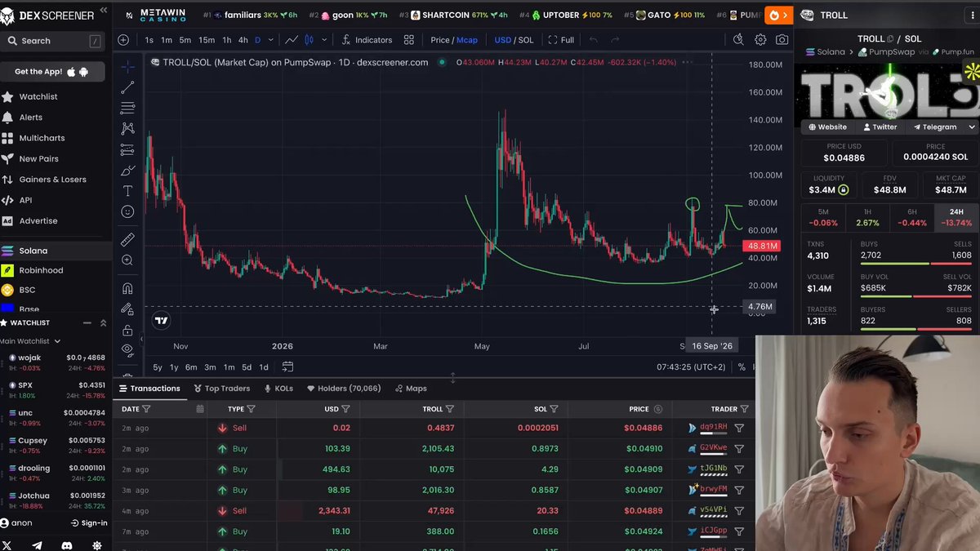The height and width of the screenshot is (551, 980).
Task: Switch chart denomination to SOL
Action: [x=525, y=40]
